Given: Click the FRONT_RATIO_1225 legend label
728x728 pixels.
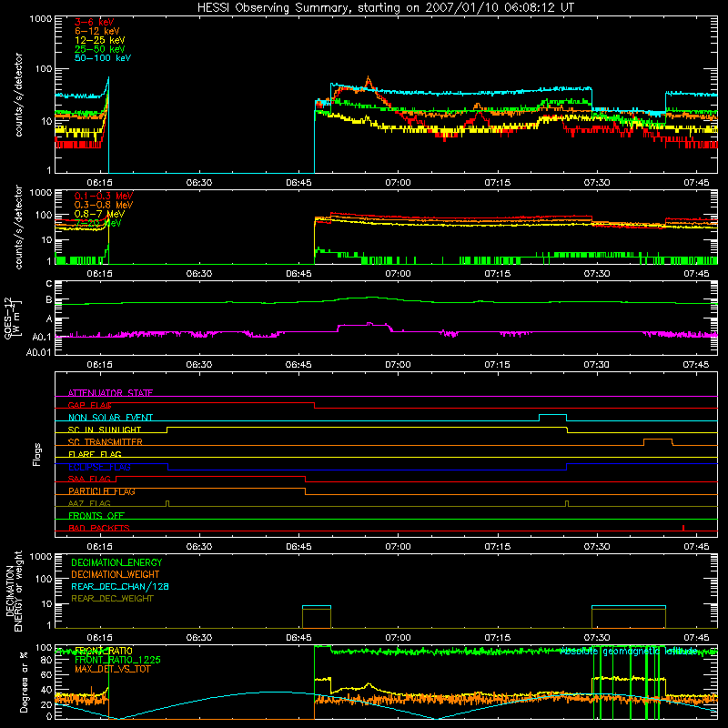Looking at the screenshot, I should [117, 661].
